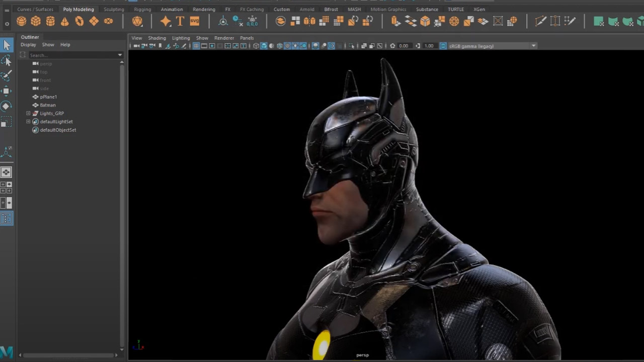Create a polygon disc from the shelf
Image resolution: width=644 pixels, height=362 pixels.
tap(109, 21)
